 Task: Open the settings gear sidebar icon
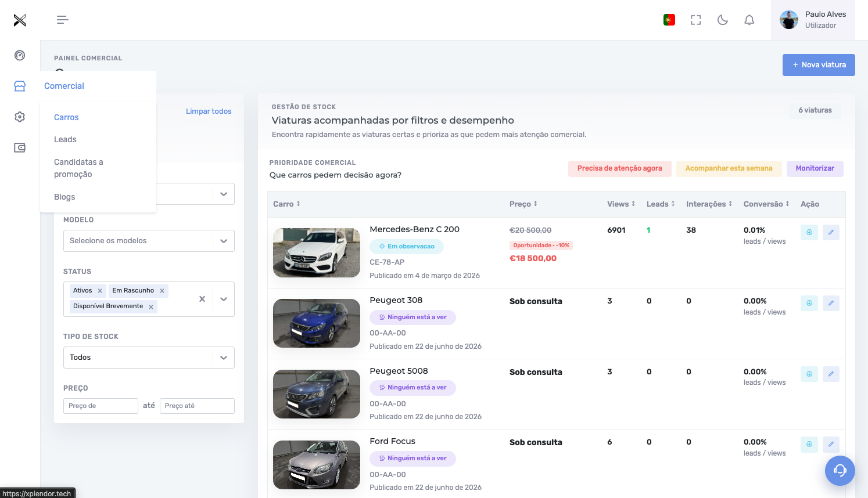pos(20,117)
